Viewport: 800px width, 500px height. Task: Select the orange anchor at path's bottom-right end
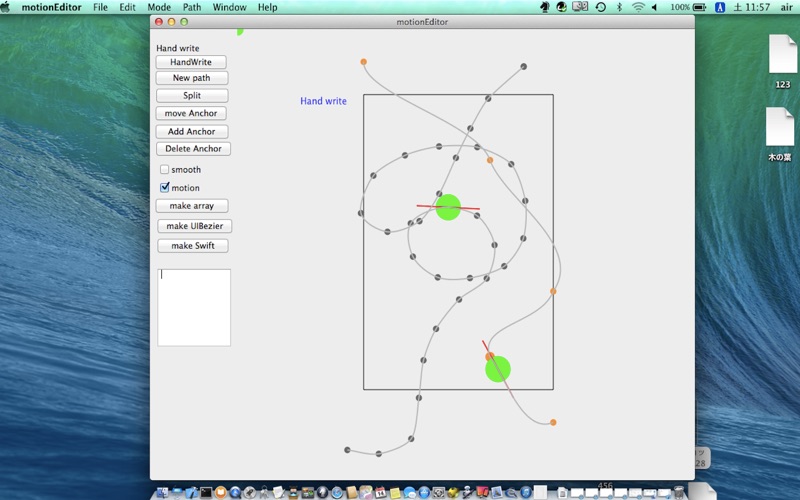pyautogui.click(x=553, y=422)
